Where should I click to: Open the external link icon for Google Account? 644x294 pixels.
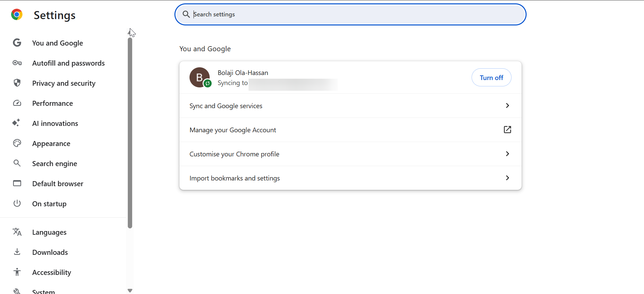tap(507, 130)
